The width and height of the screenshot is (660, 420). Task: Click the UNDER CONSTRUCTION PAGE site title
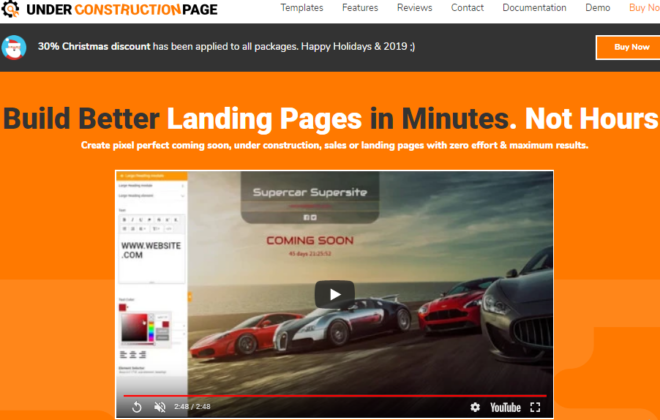coord(122,9)
